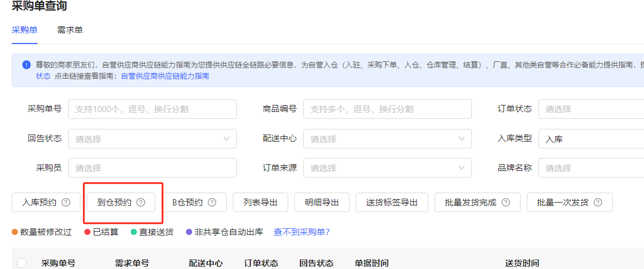Open the 配送中心 dropdown

click(x=387, y=139)
